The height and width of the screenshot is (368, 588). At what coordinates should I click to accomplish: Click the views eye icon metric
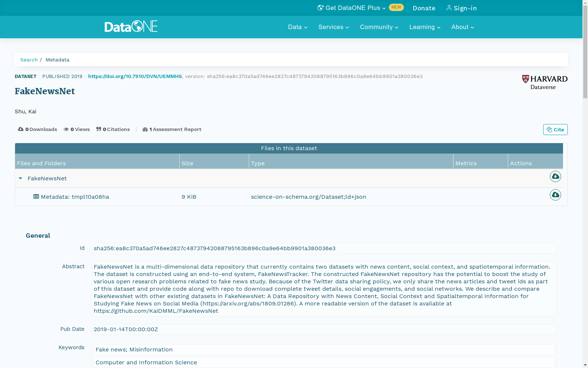click(66, 129)
